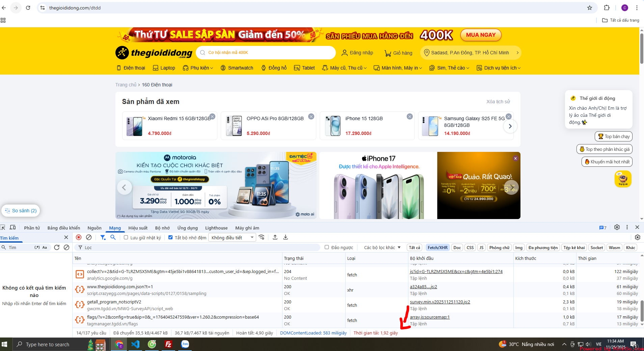
Task: Click the export HAR download icon
Action: [286, 237]
